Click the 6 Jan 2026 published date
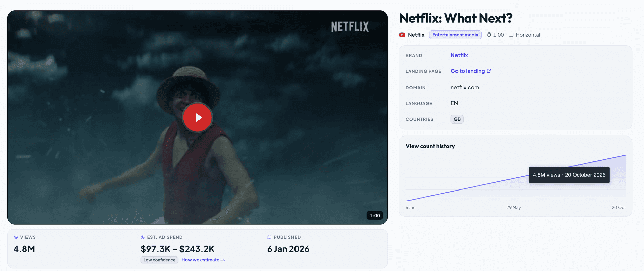The height and width of the screenshot is (271, 644). (288, 249)
